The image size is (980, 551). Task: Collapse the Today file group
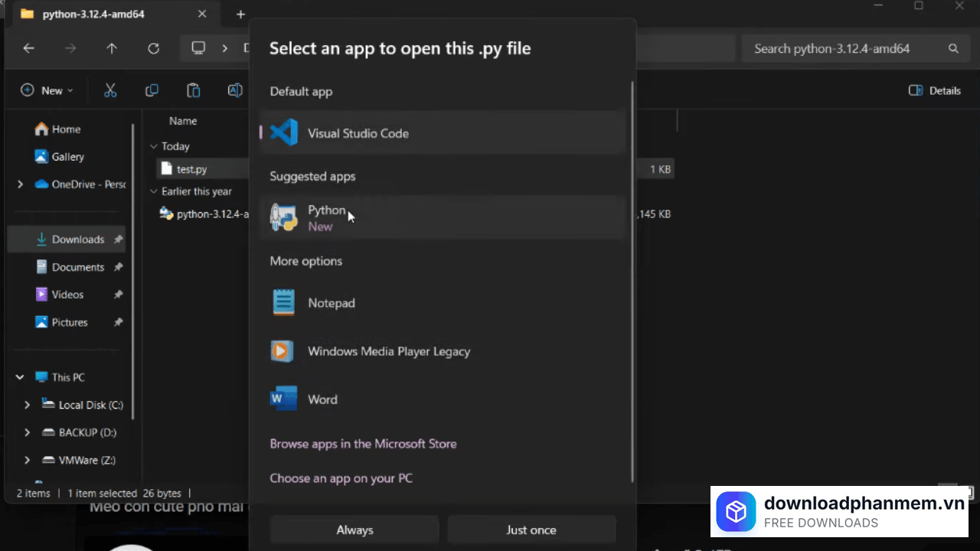tap(154, 146)
